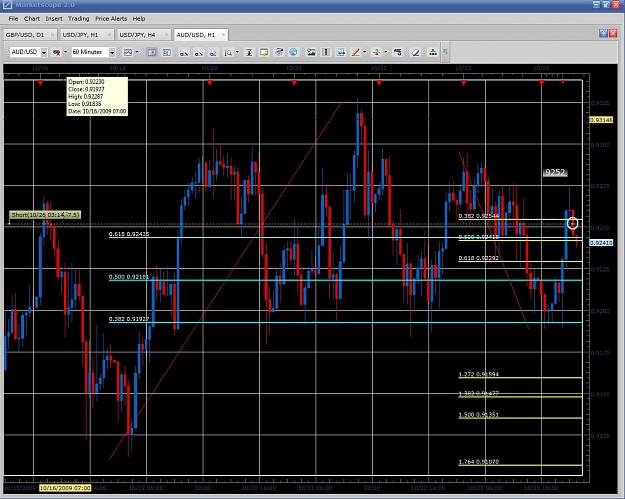The height and width of the screenshot is (499, 625).
Task: Click the refresh icon left of the globe
Action: 279,52
